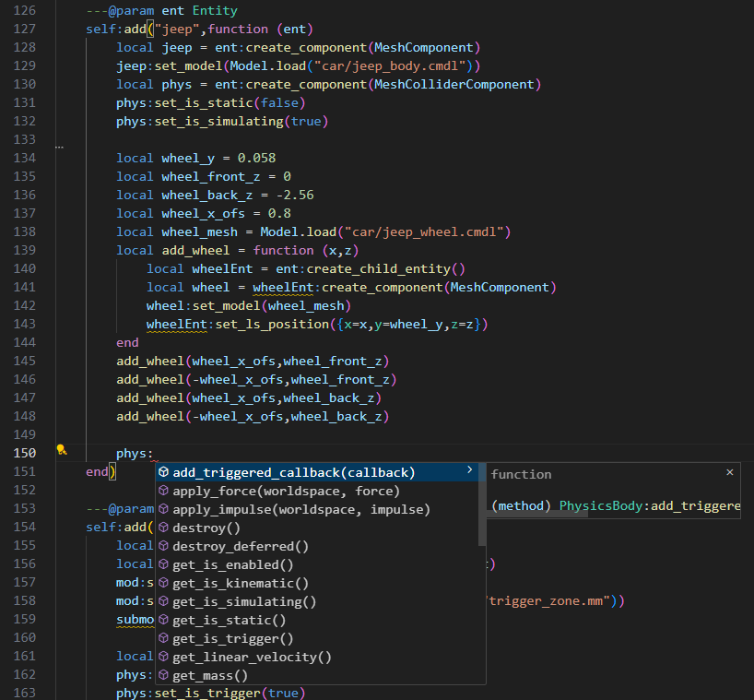The image size is (754, 700).
Task: Click the add_wheel call on line 148
Action: point(150,417)
